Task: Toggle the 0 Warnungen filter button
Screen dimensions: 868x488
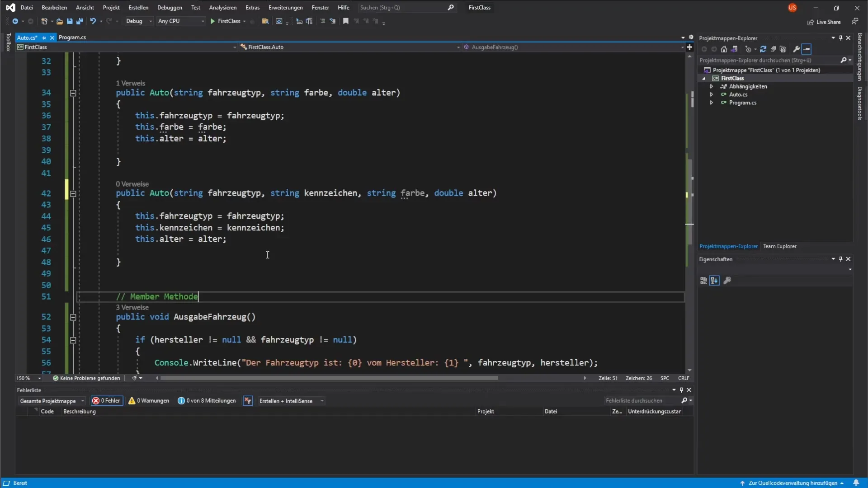Action: tap(149, 401)
